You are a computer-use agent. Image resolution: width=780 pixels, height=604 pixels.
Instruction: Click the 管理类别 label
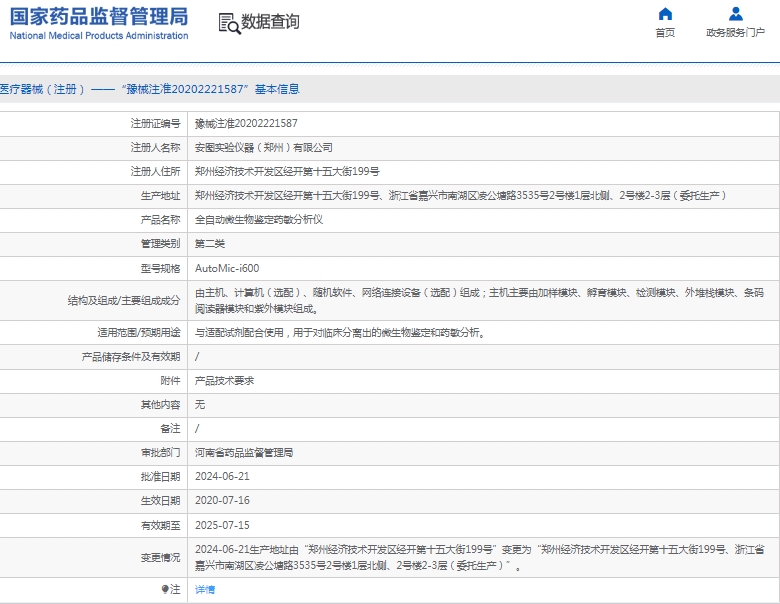point(160,243)
